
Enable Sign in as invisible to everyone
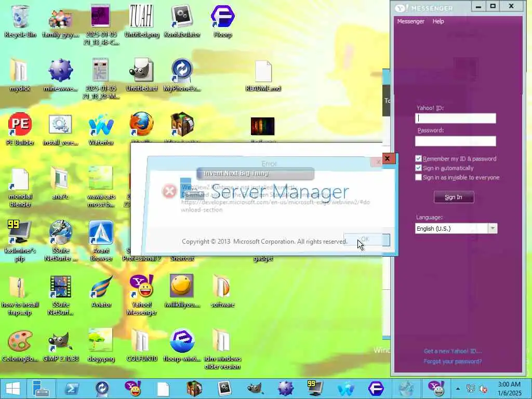418,178
